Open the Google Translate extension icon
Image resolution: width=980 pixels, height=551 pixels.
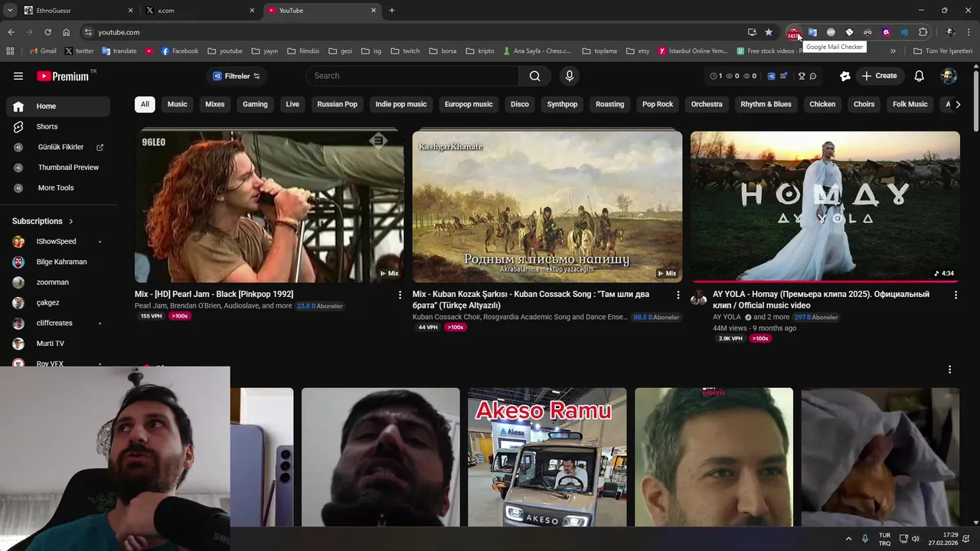click(812, 32)
